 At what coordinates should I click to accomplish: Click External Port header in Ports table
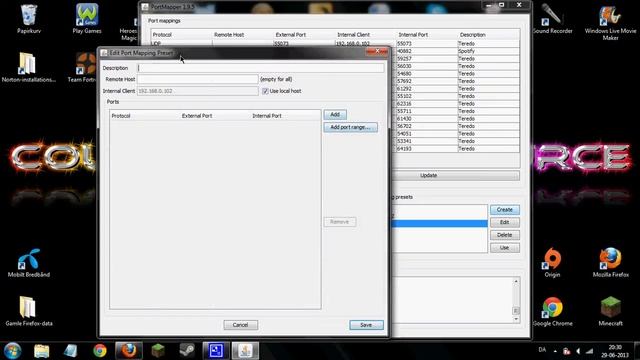(x=197, y=116)
